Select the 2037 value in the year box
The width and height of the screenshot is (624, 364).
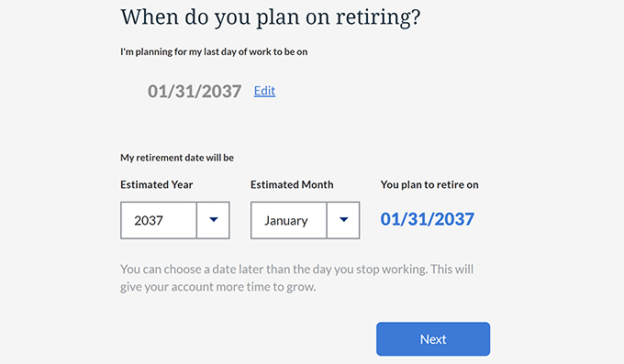(x=149, y=220)
